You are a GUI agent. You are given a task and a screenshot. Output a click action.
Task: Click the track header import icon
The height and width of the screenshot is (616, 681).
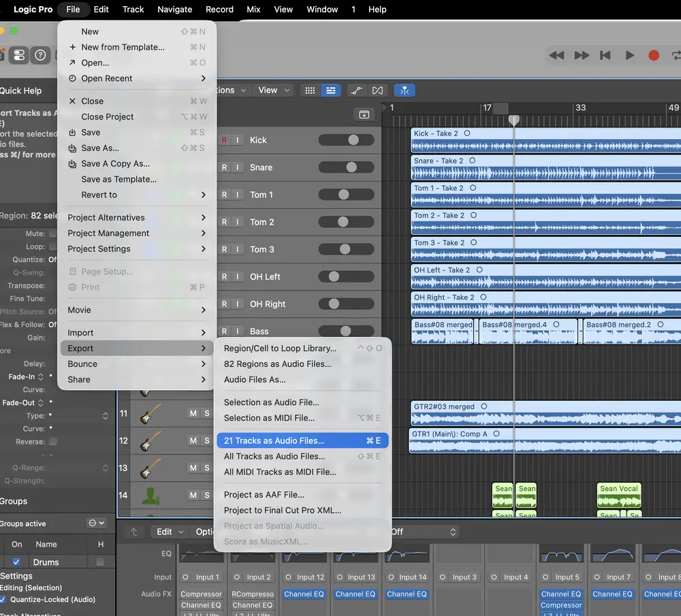coord(364,114)
